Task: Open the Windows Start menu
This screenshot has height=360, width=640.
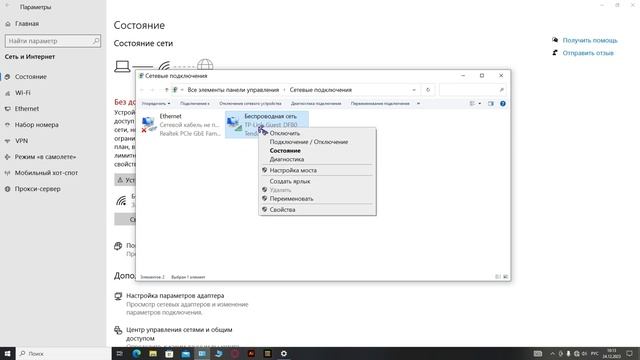Action: pos(7,353)
